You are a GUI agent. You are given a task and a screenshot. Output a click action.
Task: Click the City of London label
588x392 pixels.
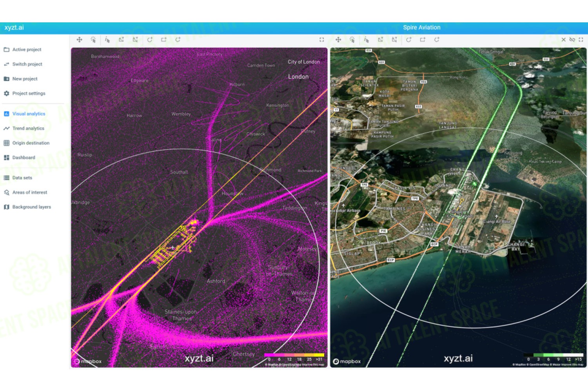point(304,62)
